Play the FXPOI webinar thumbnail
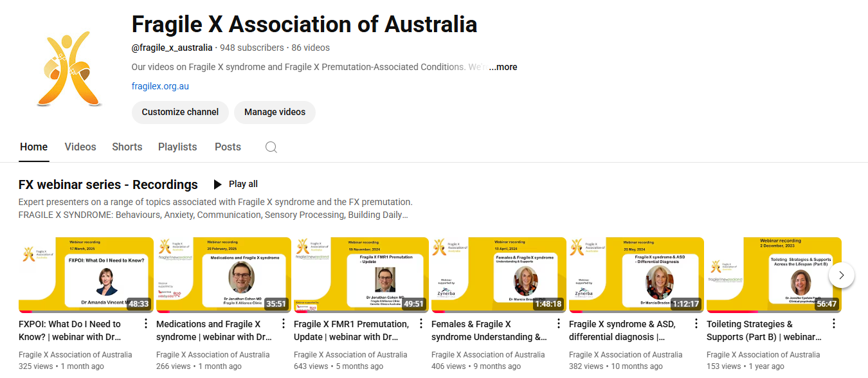Viewport: 868px width, 378px height. point(86,274)
